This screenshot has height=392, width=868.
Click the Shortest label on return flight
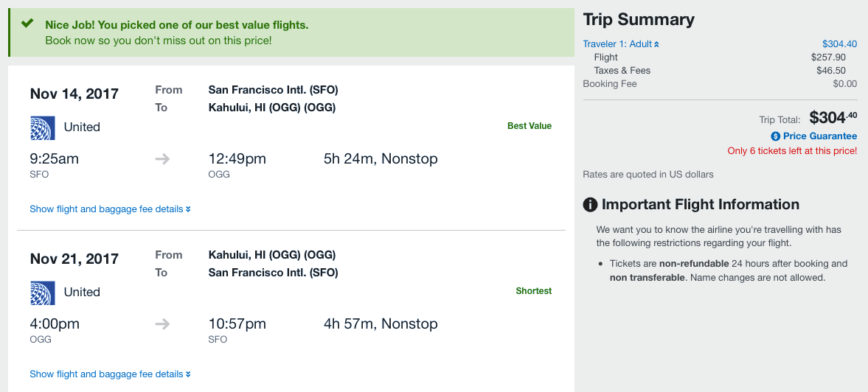tap(533, 291)
